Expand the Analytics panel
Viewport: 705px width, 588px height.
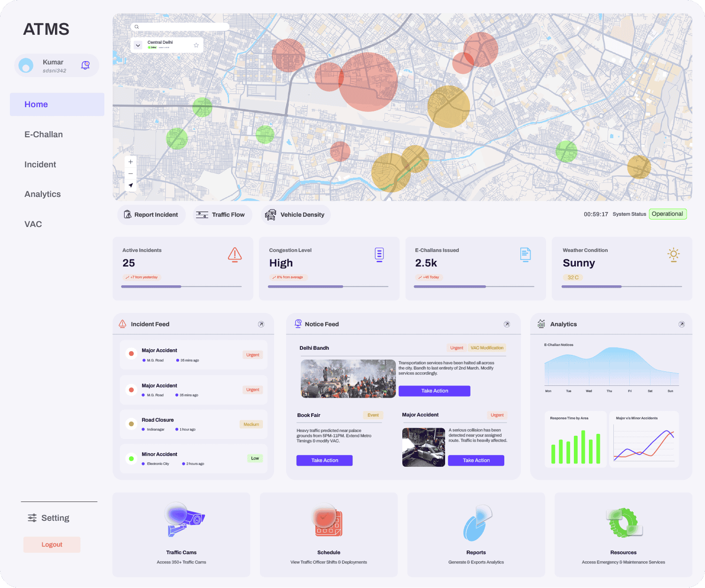(681, 324)
